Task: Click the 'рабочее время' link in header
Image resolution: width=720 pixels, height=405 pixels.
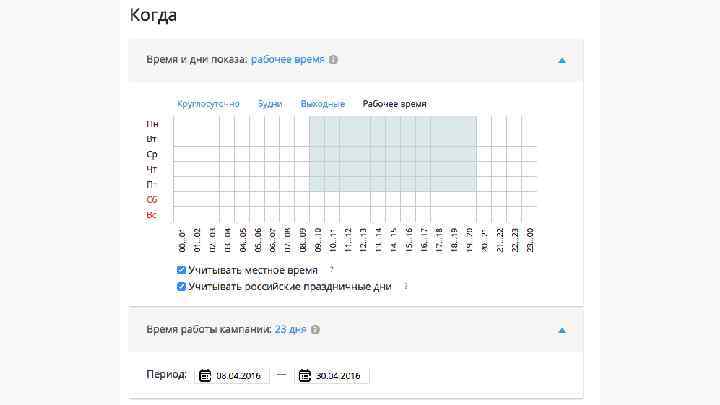Action: [x=288, y=60]
